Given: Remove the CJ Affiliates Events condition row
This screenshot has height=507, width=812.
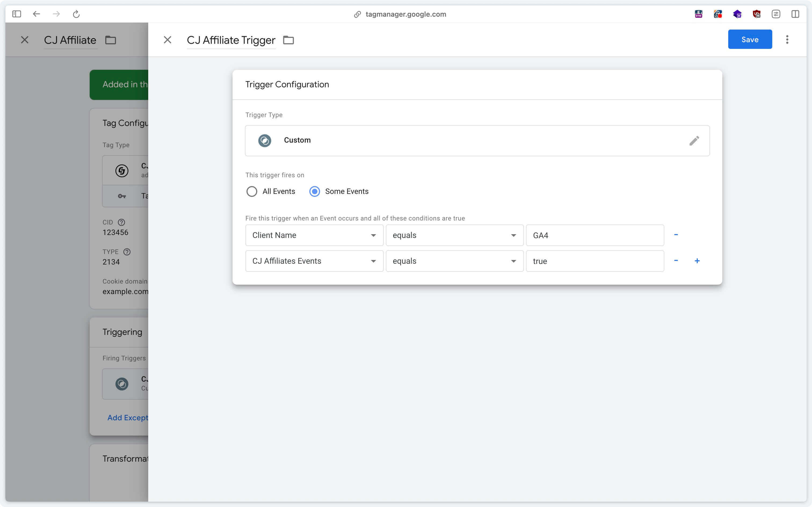Looking at the screenshot, I should [x=676, y=260].
